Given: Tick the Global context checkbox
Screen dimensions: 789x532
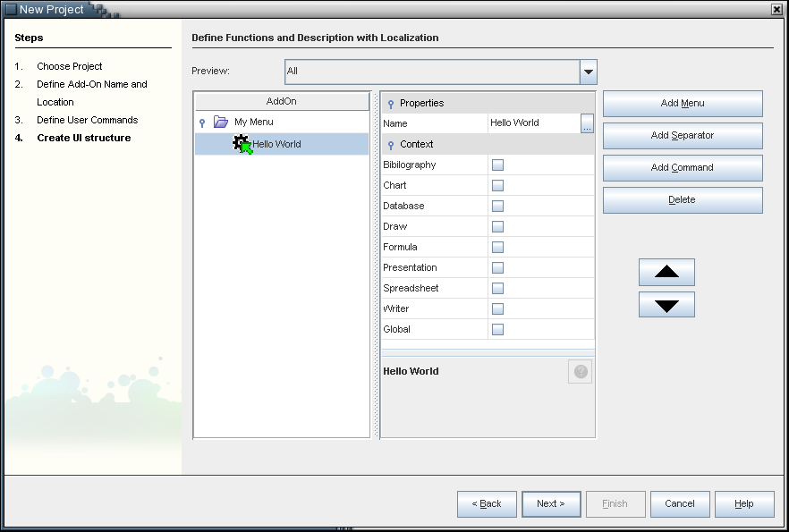Looking at the screenshot, I should coord(497,330).
